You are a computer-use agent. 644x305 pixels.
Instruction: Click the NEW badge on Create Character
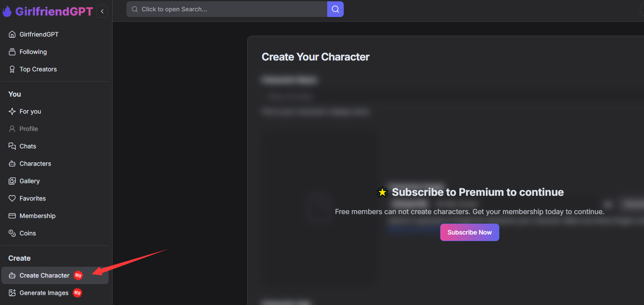[78, 275]
